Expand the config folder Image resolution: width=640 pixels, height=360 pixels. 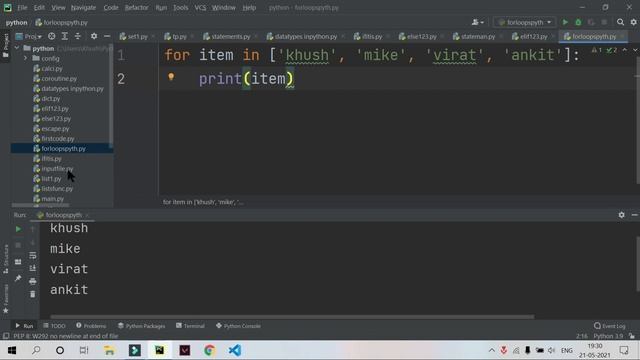(x=25, y=58)
